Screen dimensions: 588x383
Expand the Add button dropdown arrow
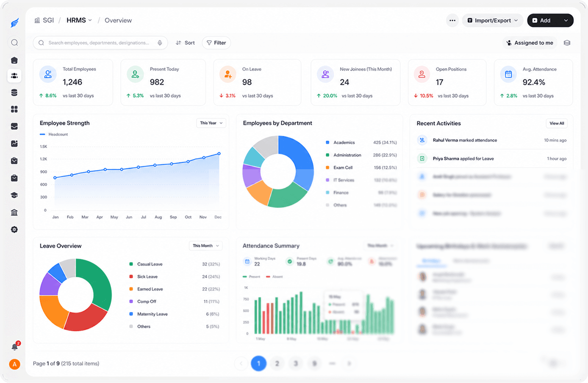[x=566, y=20]
